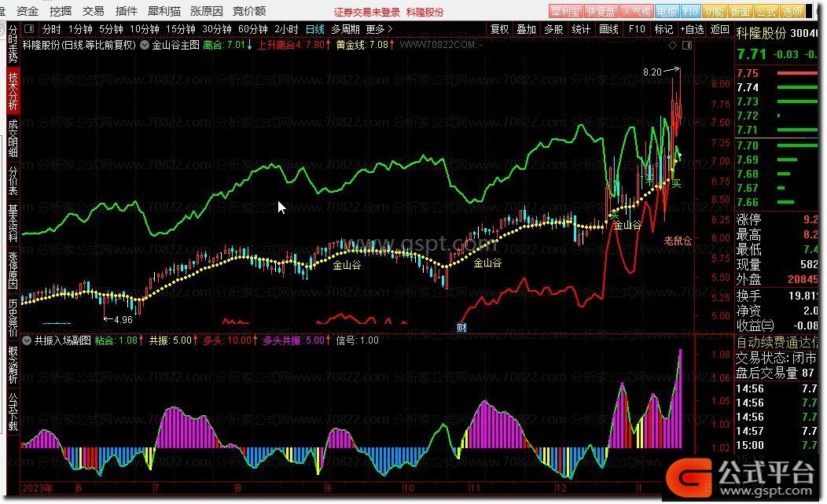
Task: Open the 技术分析 sidebar tab
Action: 13,90
